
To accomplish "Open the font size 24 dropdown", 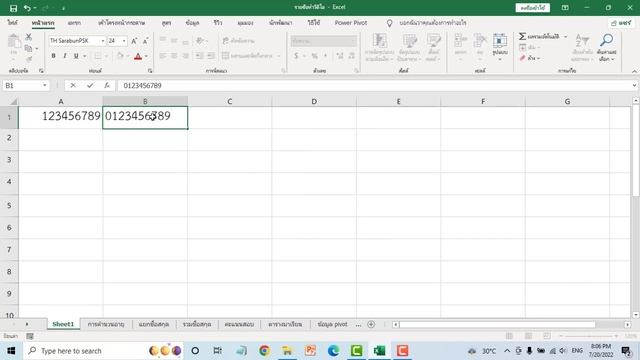I will click(x=124, y=41).
